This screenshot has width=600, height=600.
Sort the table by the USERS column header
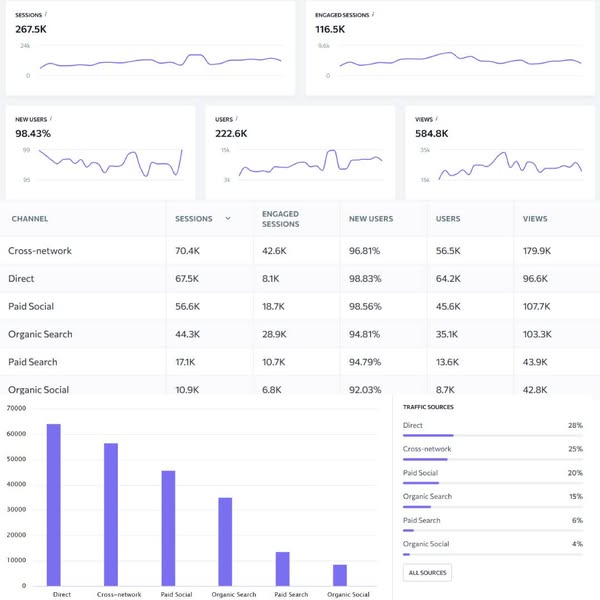point(448,219)
